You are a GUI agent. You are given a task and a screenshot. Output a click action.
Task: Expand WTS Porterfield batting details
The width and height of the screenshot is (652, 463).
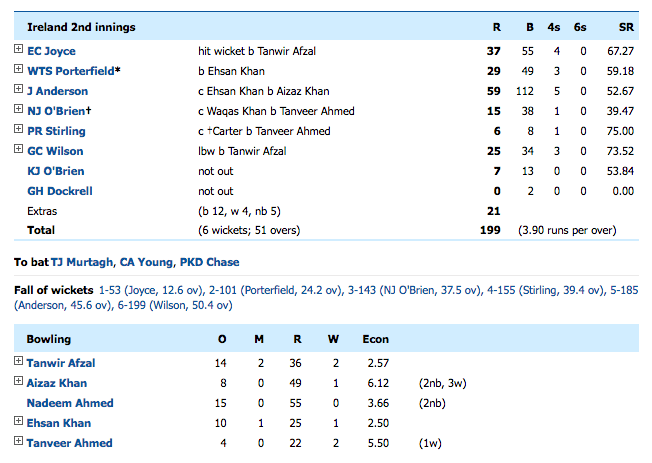pos(19,70)
